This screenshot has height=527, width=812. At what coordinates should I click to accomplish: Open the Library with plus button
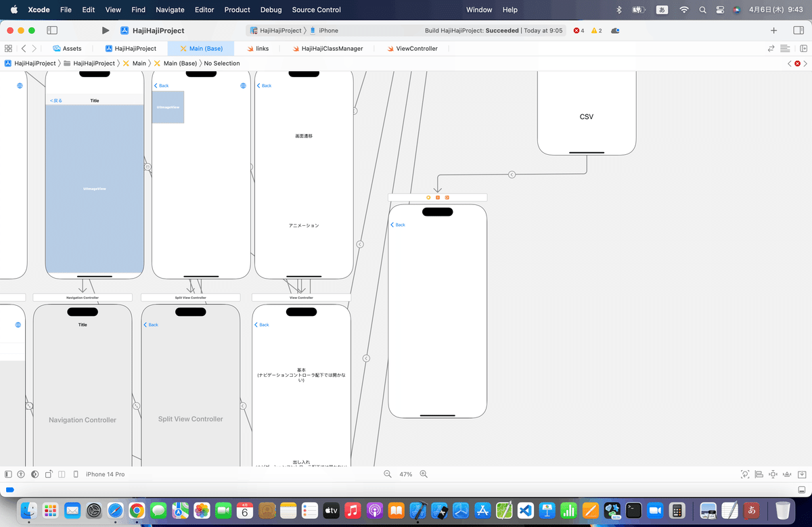(x=774, y=30)
